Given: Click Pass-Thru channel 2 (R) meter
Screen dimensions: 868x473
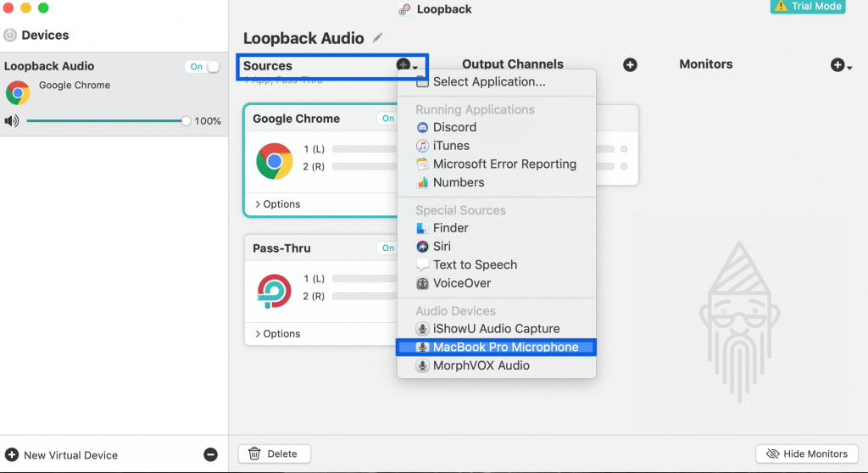Looking at the screenshot, I should [x=364, y=297].
